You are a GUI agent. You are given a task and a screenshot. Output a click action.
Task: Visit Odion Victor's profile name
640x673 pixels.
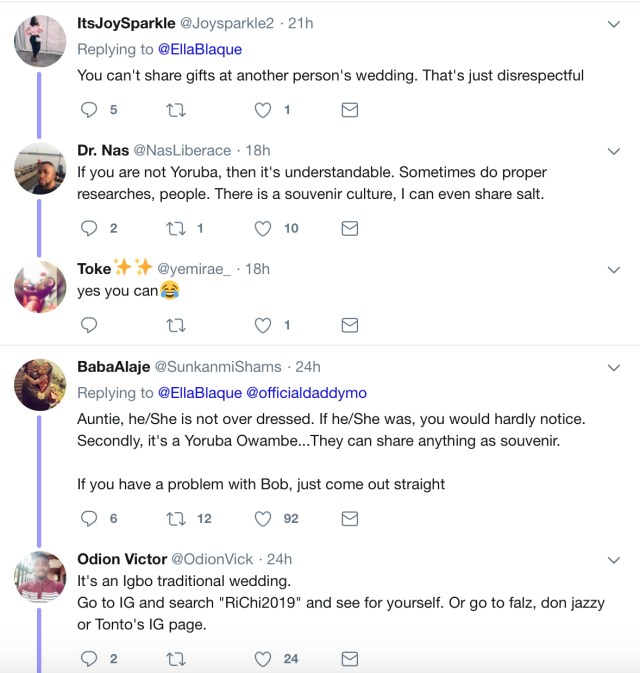click(124, 558)
